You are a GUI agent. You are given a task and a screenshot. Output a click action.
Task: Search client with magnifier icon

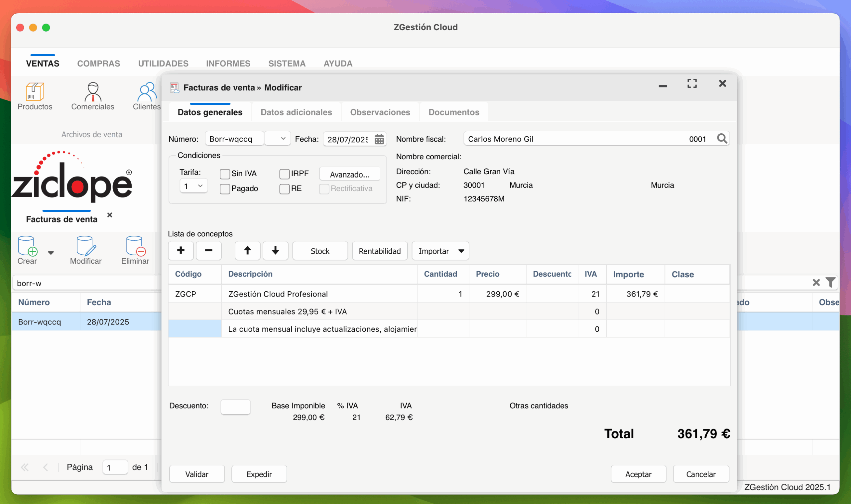coord(722,139)
